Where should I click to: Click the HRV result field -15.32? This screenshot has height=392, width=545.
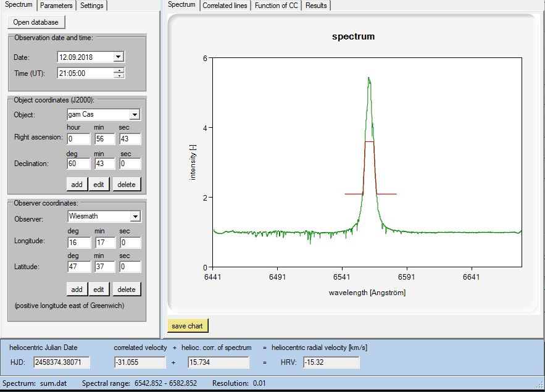(331, 362)
